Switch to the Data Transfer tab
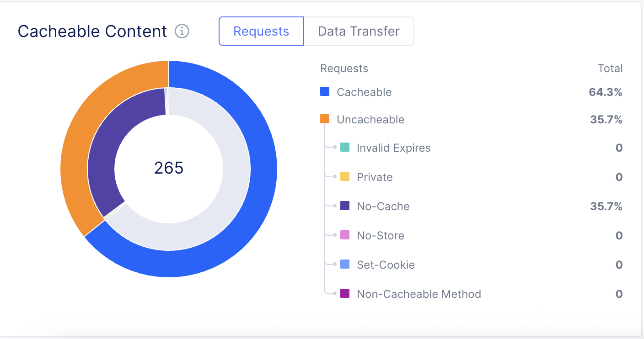The image size is (644, 339). (x=359, y=31)
